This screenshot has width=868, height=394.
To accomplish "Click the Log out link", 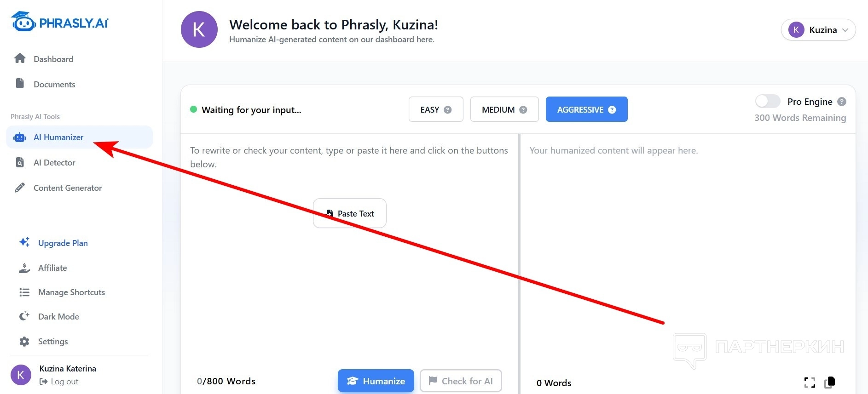I will [x=64, y=382].
